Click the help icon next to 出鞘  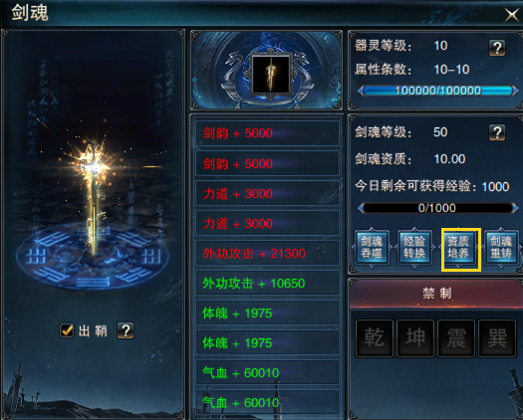click(x=126, y=330)
